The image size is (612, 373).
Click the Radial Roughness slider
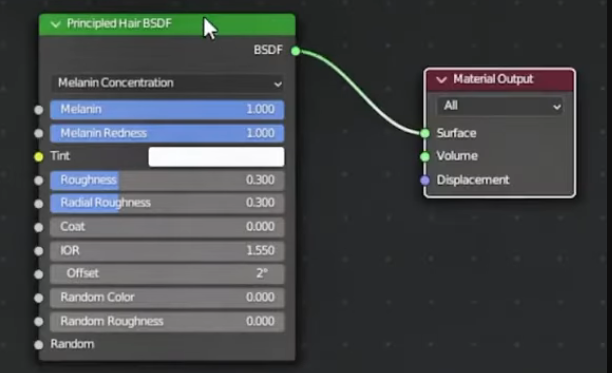click(x=167, y=203)
